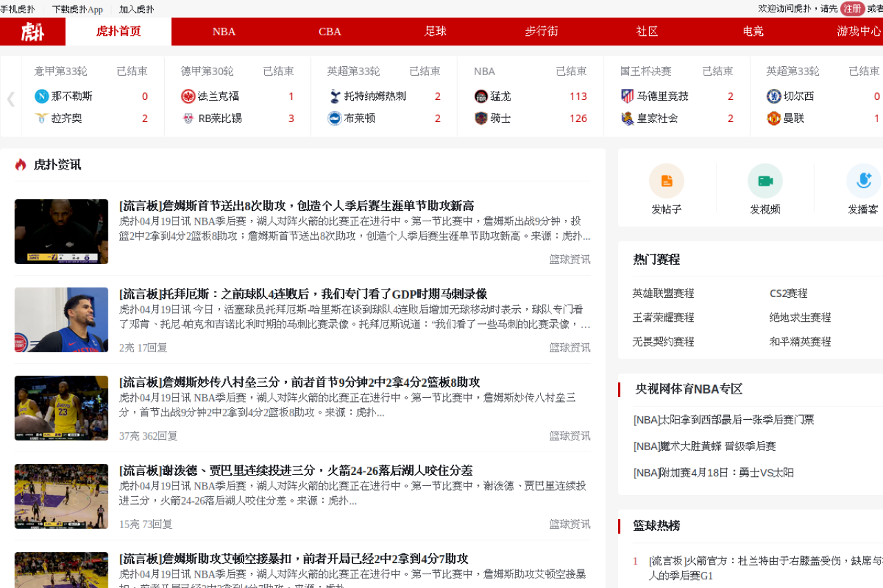Click the green video camera (发视频) icon
This screenshot has height=588, width=883.
(x=765, y=181)
